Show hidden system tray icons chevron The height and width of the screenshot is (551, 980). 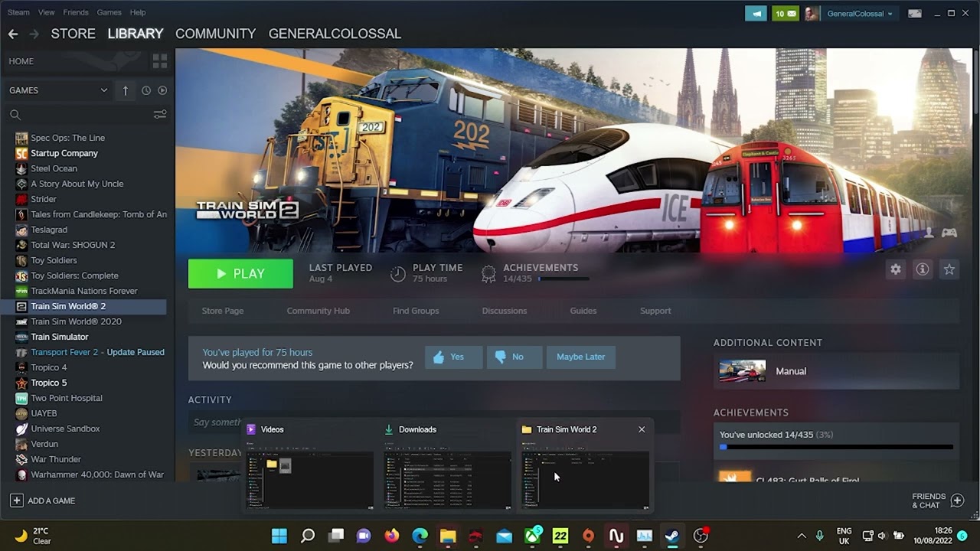tap(802, 536)
